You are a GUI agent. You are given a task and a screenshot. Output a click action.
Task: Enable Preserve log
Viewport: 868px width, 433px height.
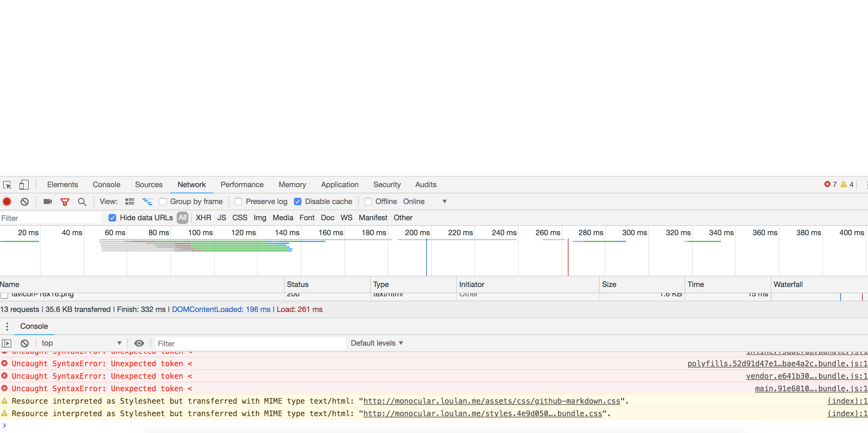tap(238, 201)
